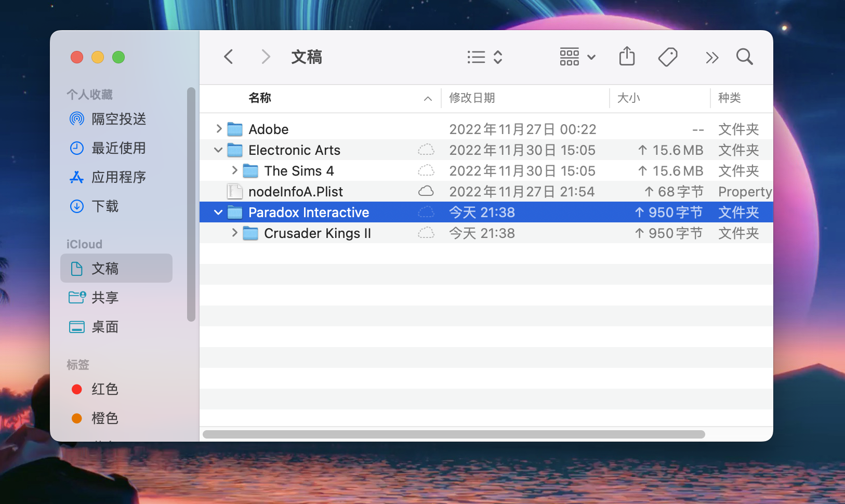This screenshot has height=504, width=845.
Task: Select the orange tag 橙色
Action: 116,418
